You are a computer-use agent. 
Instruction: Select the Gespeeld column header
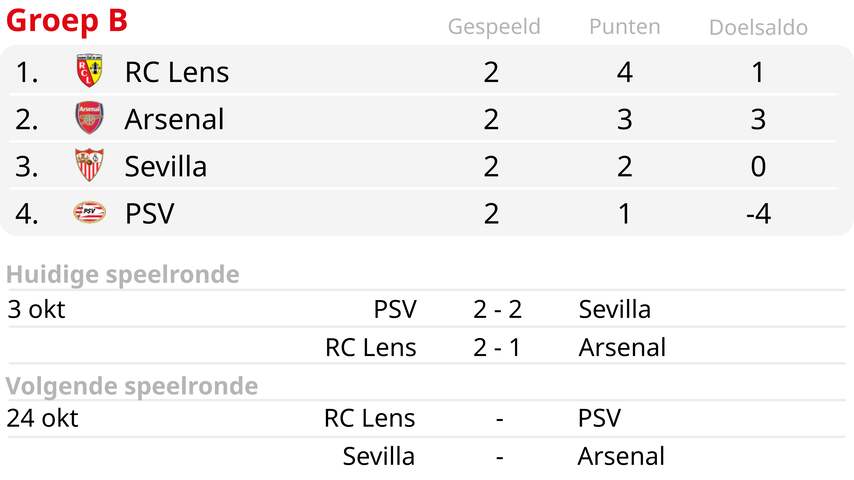494,27
